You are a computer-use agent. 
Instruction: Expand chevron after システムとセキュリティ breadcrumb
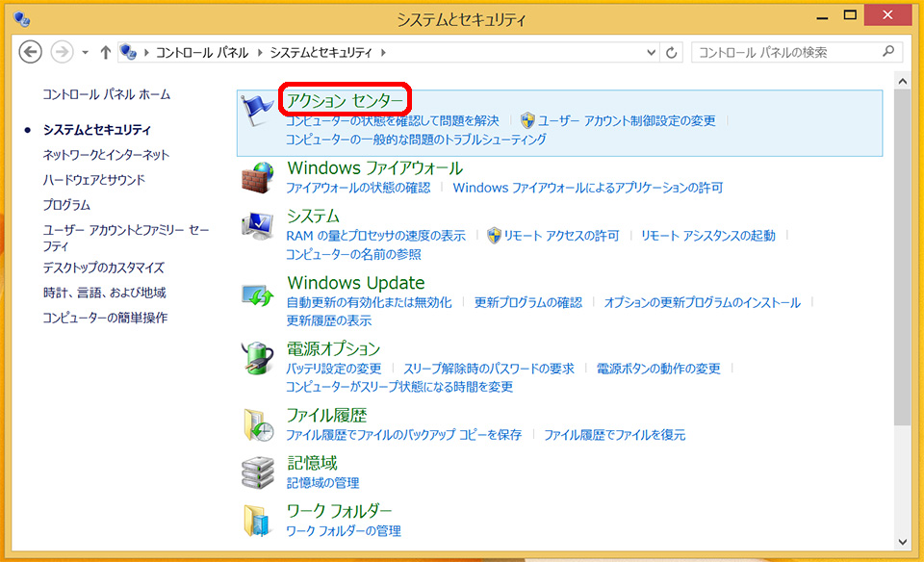[x=383, y=52]
